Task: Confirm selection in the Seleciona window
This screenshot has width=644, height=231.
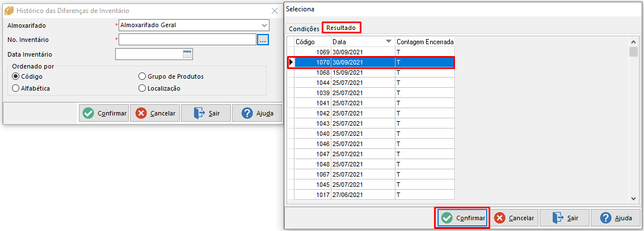Action: click(x=462, y=218)
